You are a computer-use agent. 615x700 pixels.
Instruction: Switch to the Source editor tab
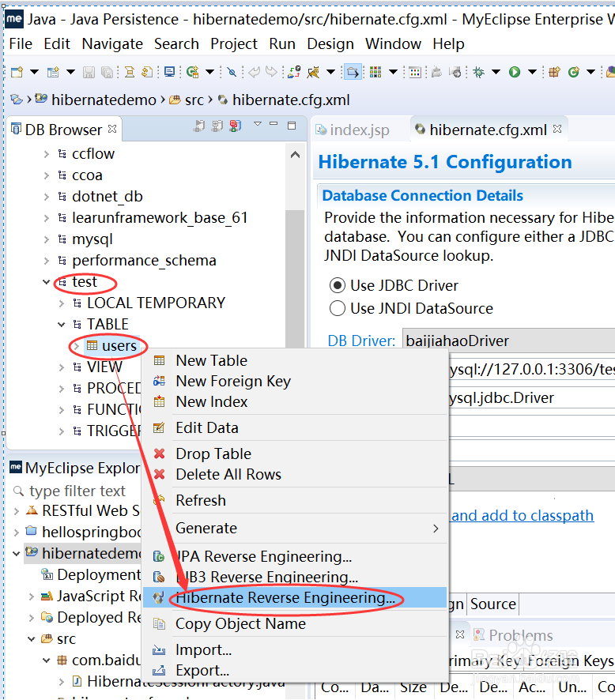pyautogui.click(x=493, y=604)
